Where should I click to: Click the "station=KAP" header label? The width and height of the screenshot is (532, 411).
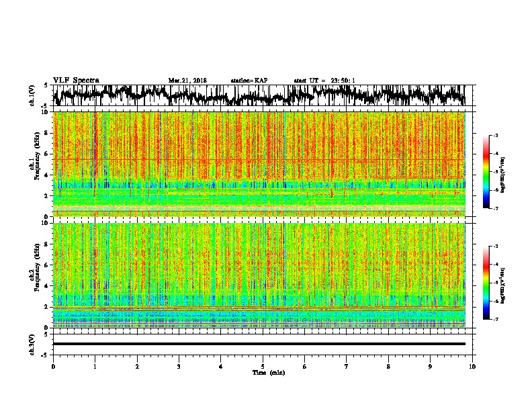[x=249, y=81]
